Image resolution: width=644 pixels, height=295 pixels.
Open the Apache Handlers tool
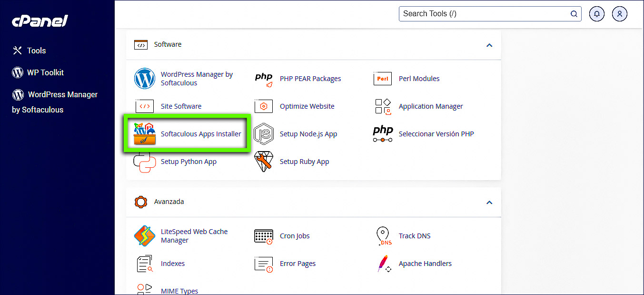425,263
